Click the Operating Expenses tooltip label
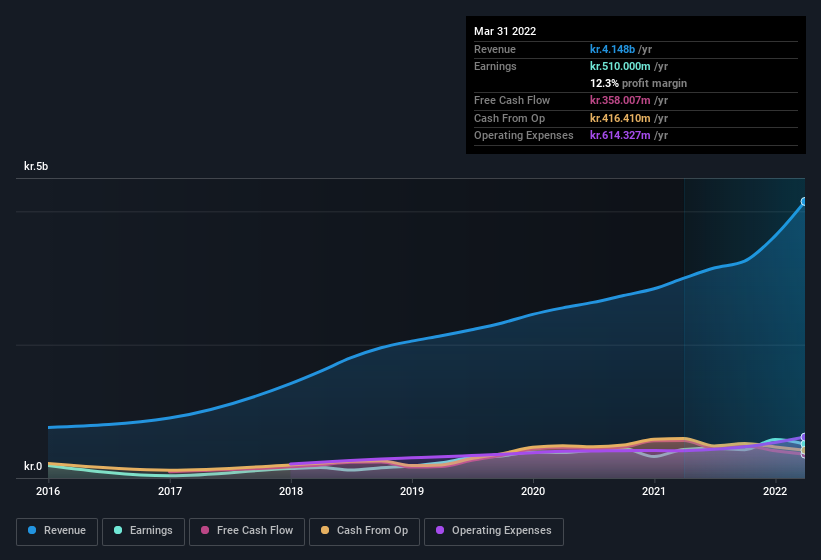 [x=524, y=135]
